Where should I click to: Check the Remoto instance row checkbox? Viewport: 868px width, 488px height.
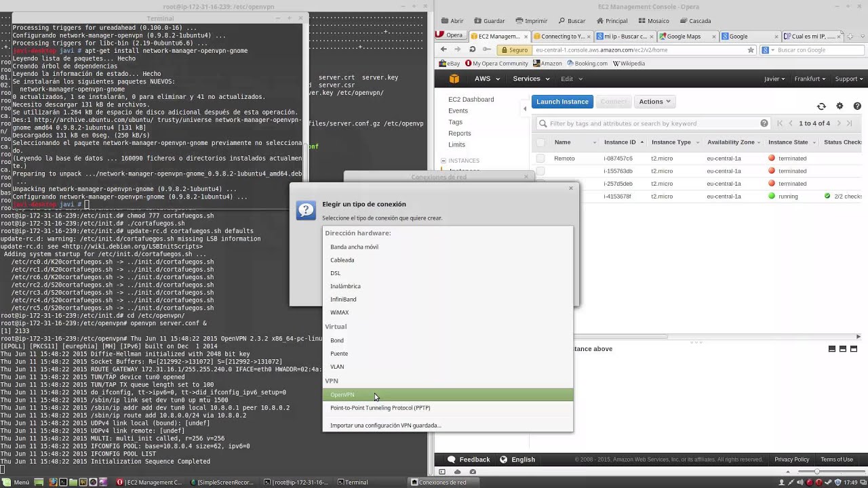540,159
